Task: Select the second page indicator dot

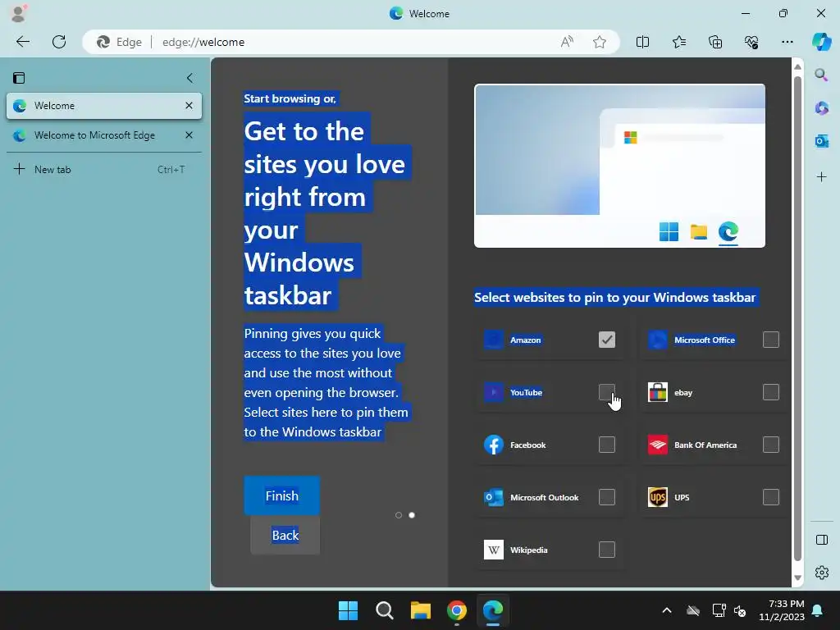Action: pos(412,515)
